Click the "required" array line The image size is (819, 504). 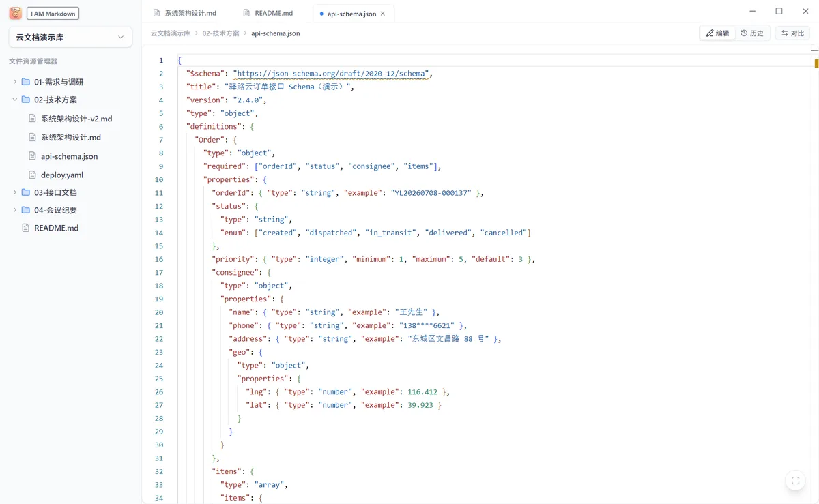coord(322,166)
